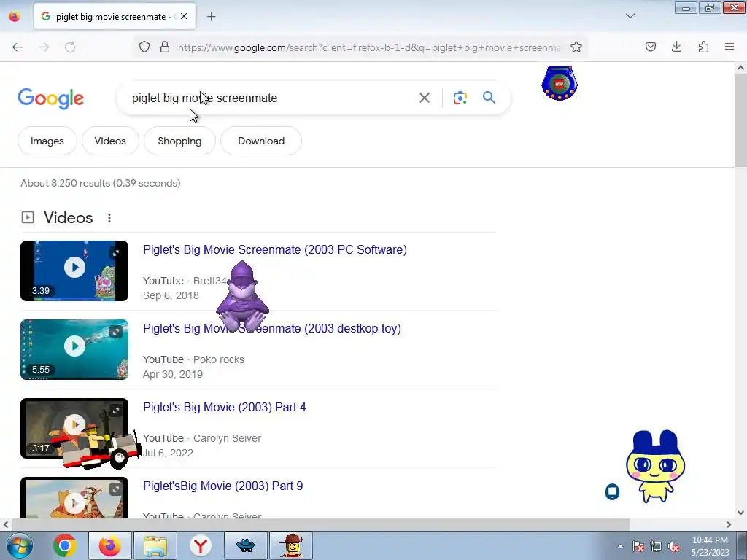Image resolution: width=747 pixels, height=560 pixels.
Task: Click the purple sitting character screenmate
Action: coord(242,296)
